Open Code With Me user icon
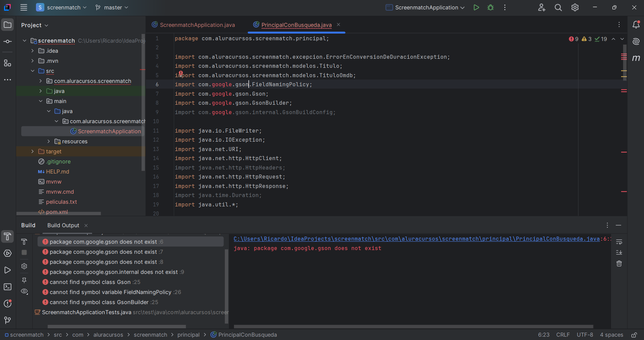Viewport: 644px width, 340px height. pyautogui.click(x=541, y=7)
